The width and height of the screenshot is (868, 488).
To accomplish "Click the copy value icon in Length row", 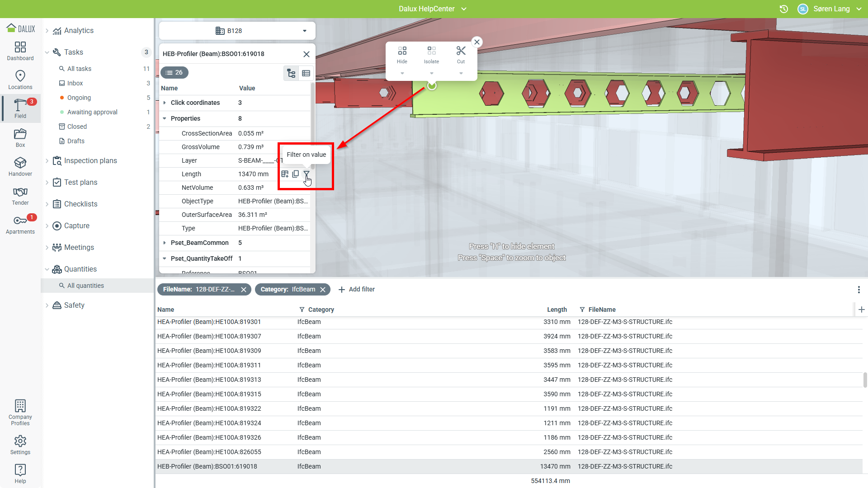I will tap(296, 174).
